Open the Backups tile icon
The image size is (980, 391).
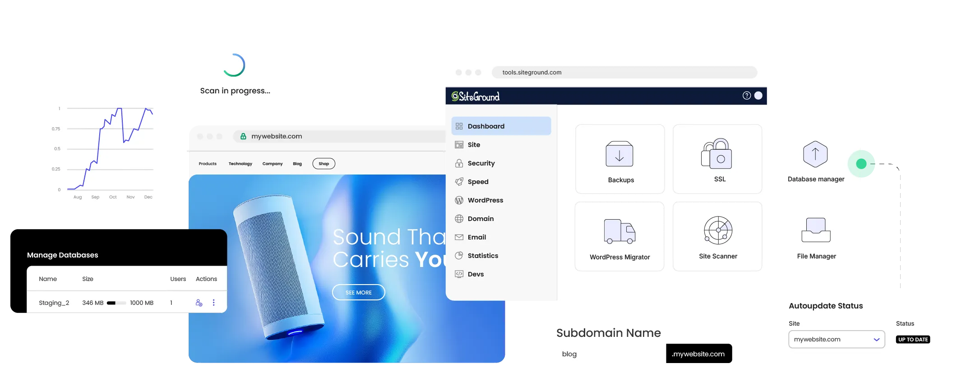tap(619, 154)
